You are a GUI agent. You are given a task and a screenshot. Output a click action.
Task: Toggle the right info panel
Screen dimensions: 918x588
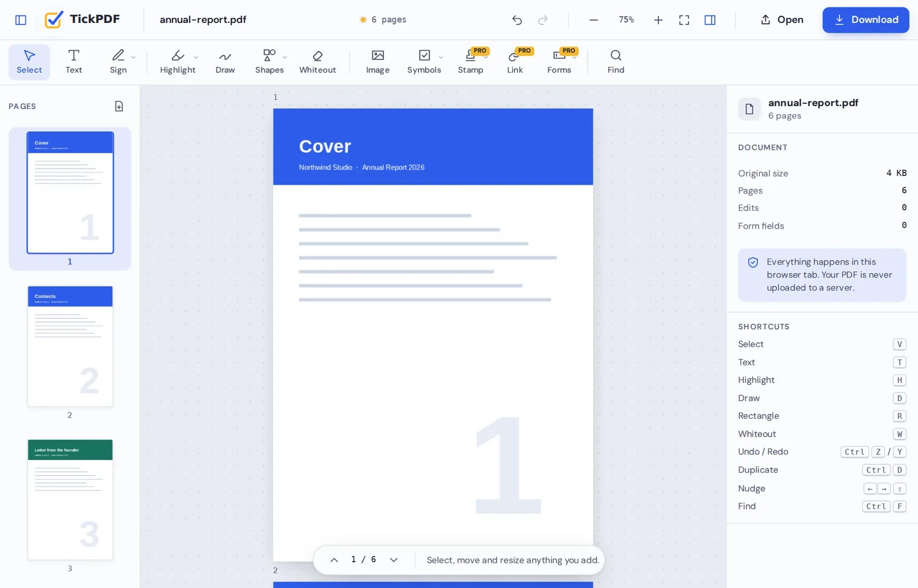[710, 20]
